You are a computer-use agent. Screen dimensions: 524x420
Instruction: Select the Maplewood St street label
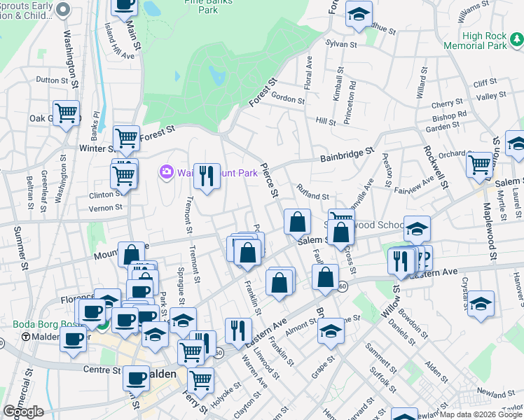(x=490, y=232)
